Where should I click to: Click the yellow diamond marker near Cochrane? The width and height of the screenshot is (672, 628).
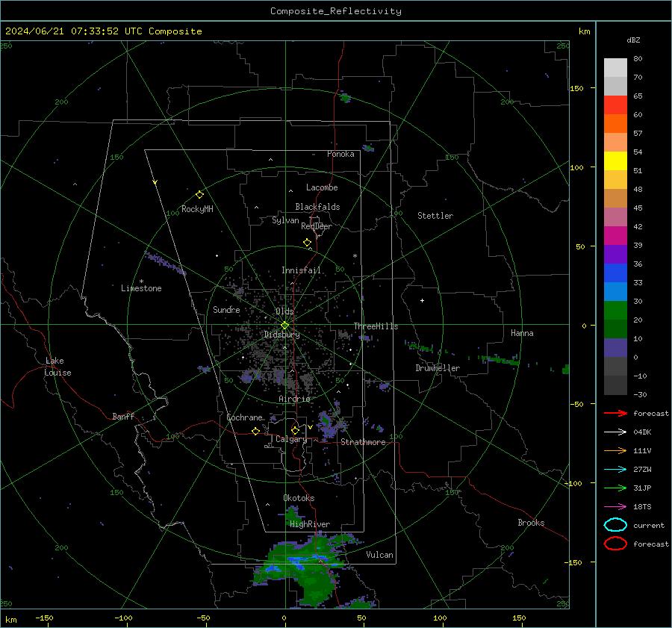[x=256, y=431]
